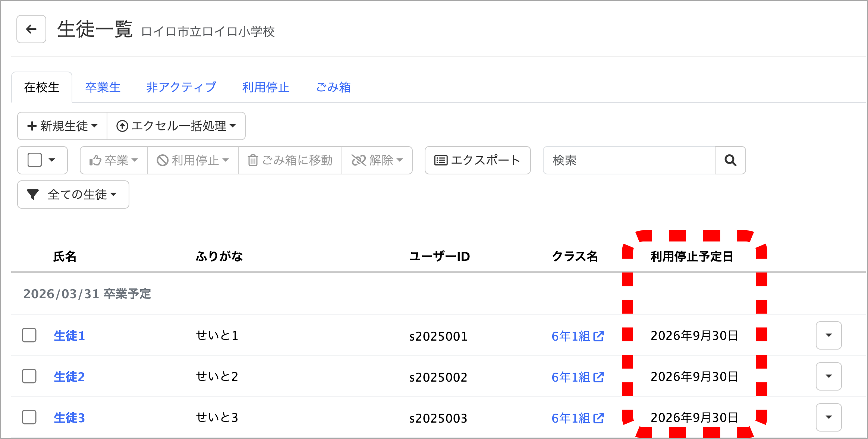Open external link icon for 生徒1's 6年1組

point(598,336)
